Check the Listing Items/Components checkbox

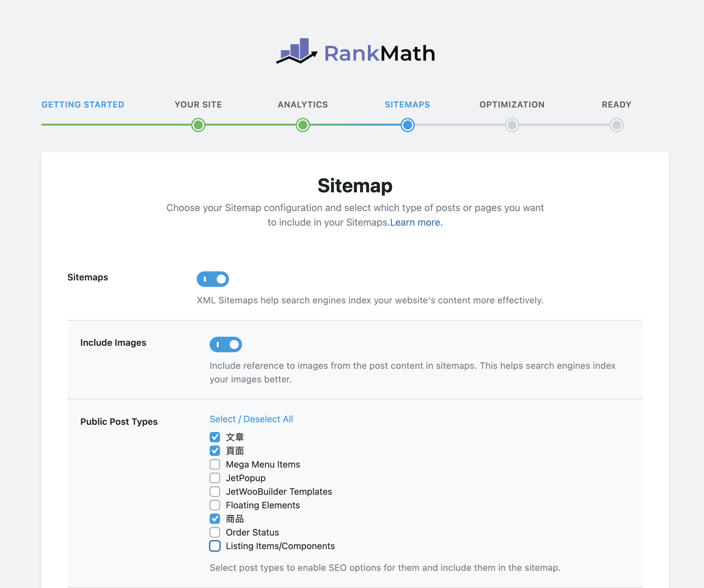pos(215,546)
